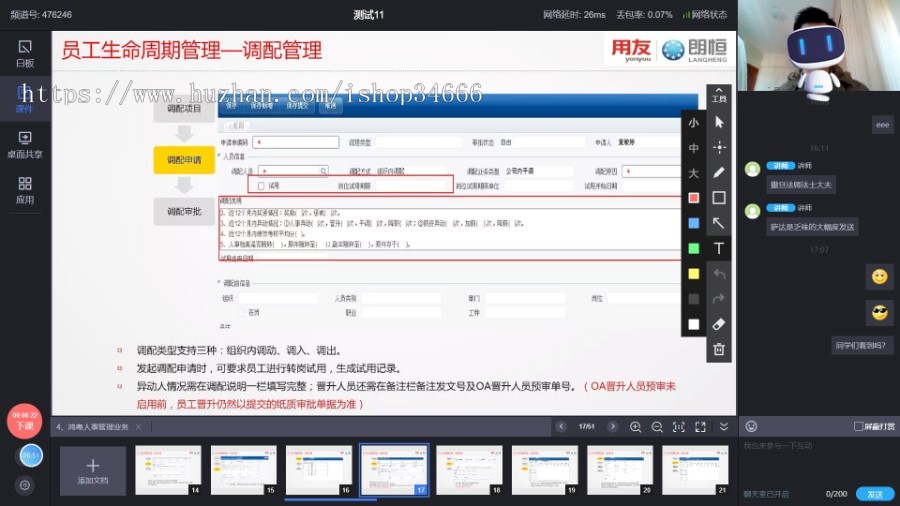Send chat message with 发送
This screenshot has width=900, height=506.
875,494
